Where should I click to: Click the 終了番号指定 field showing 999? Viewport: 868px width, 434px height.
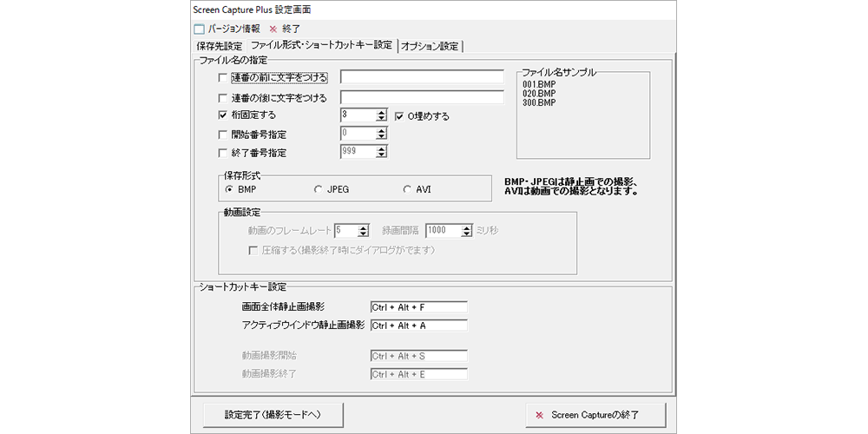point(358,151)
